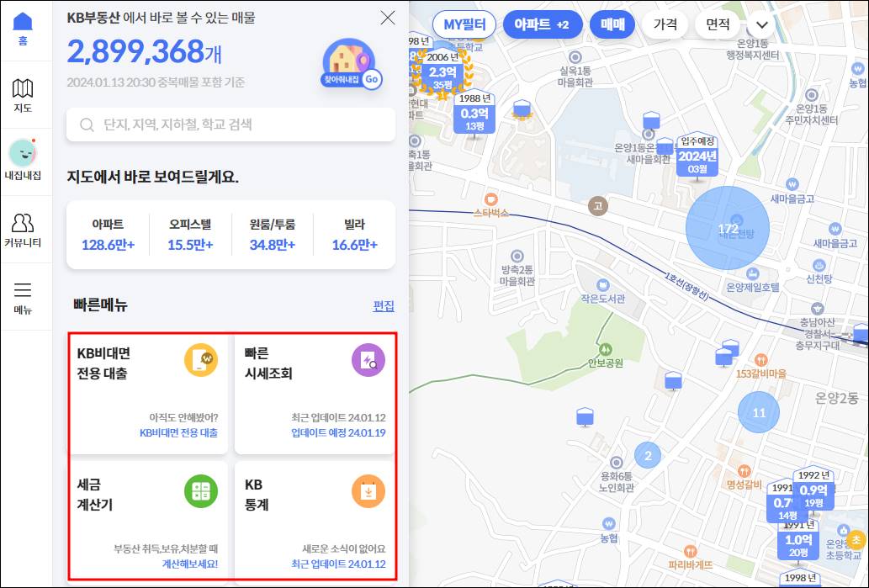Open the 빠른 시세조회 card

315,394
